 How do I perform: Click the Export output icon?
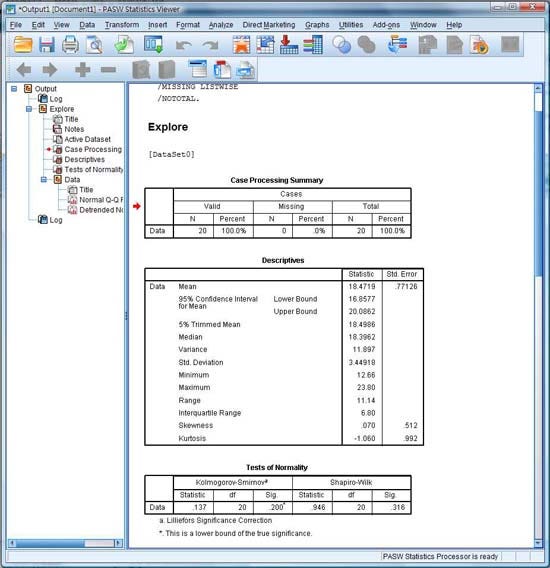tap(124, 45)
